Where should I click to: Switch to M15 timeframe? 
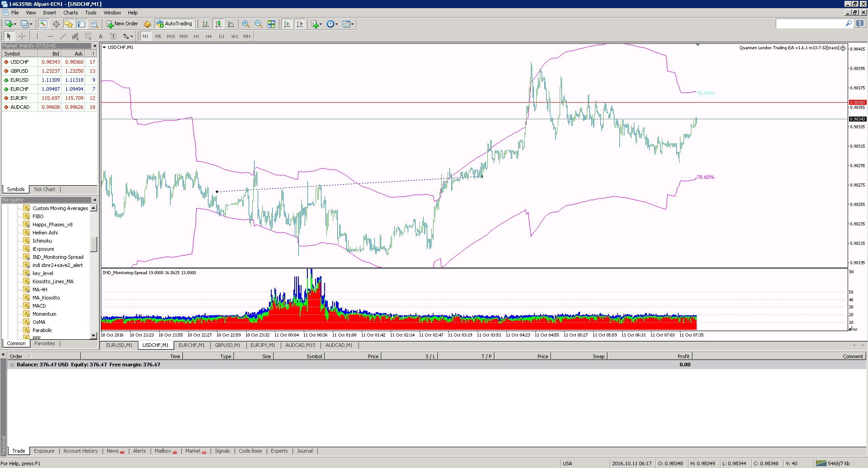[170, 36]
